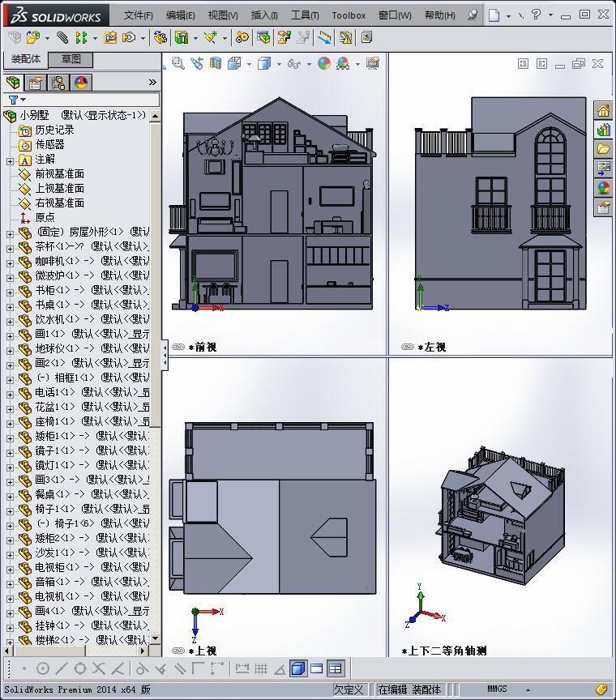
Task: Toggle the view link icon beside *左视
Action: tap(408, 347)
